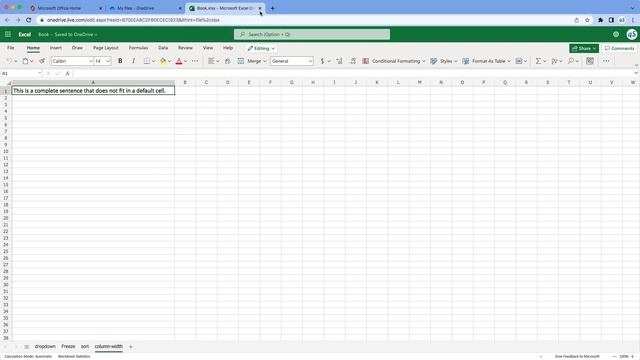Screen dimensions: 640x360
Task: Click the alignment icon
Action: (x=211, y=61)
